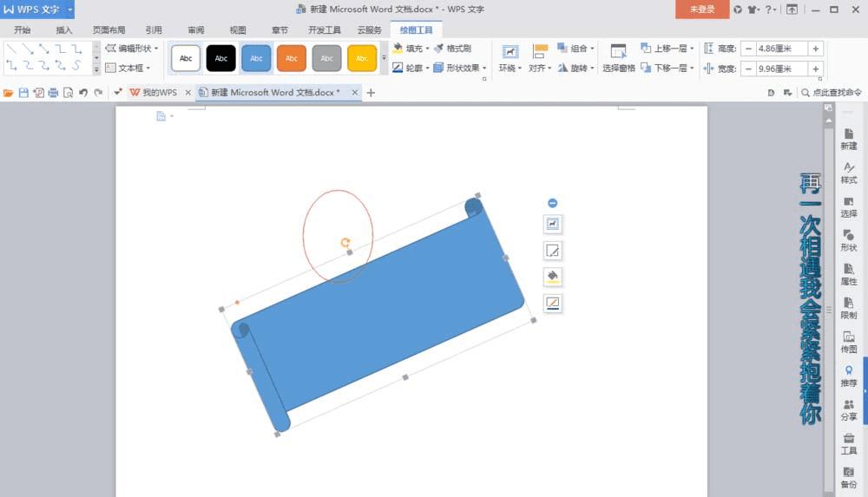Apply the white Abc shape style
This screenshot has width=868, height=497.
click(186, 58)
